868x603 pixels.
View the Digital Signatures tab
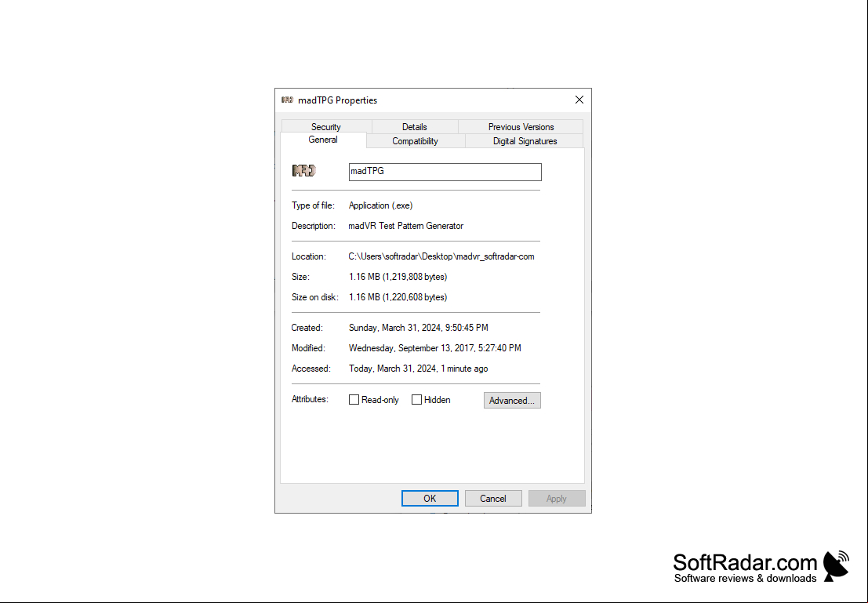[525, 141]
